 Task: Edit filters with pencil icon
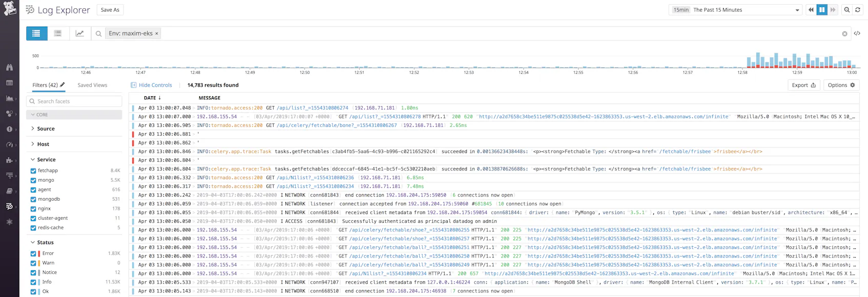click(63, 84)
